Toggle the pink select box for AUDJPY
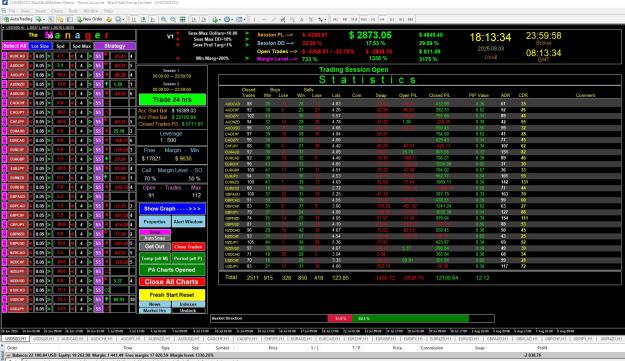 coord(4,75)
